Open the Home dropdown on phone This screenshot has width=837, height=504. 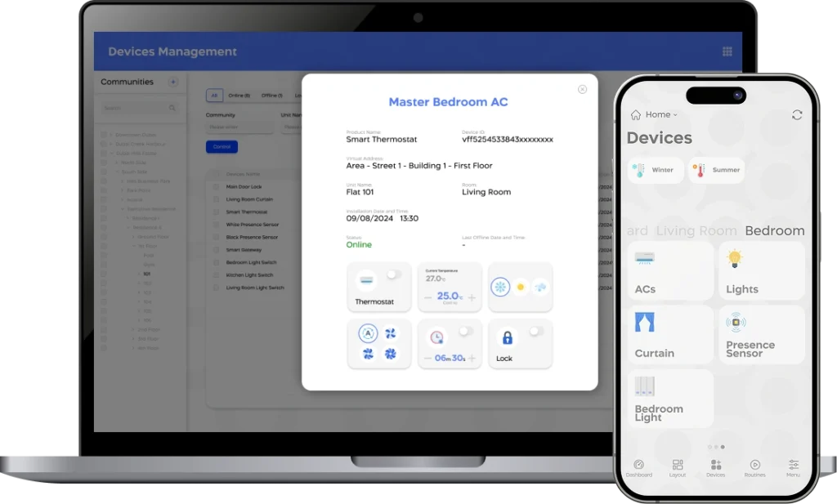(x=660, y=115)
